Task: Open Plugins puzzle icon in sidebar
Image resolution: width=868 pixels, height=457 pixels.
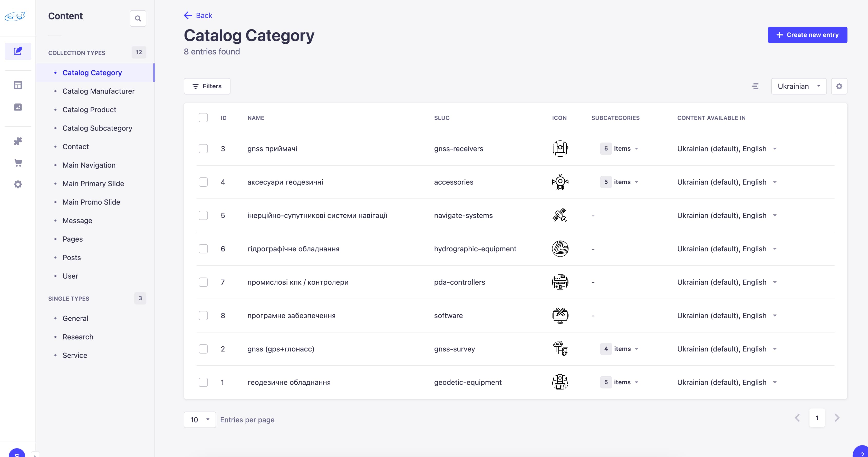Action: pyautogui.click(x=18, y=141)
